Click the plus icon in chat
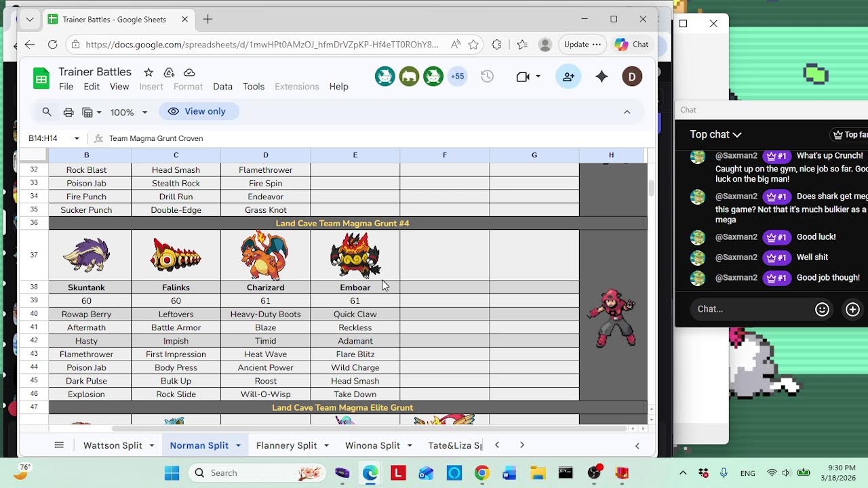The image size is (868, 488). pos(852,309)
